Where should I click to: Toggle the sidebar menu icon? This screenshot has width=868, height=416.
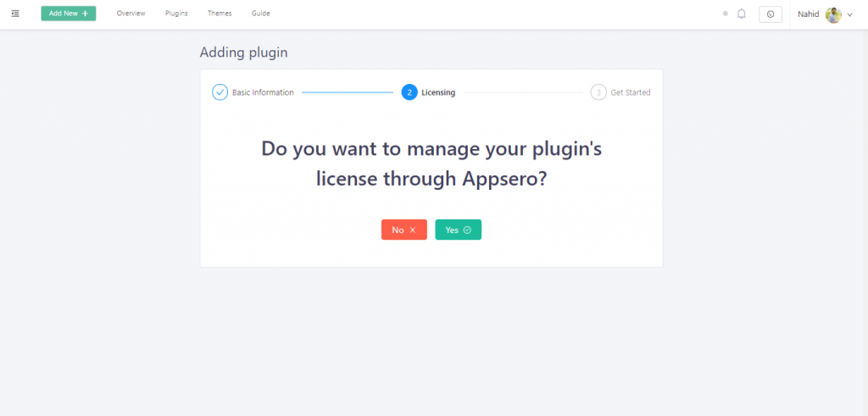(15, 14)
